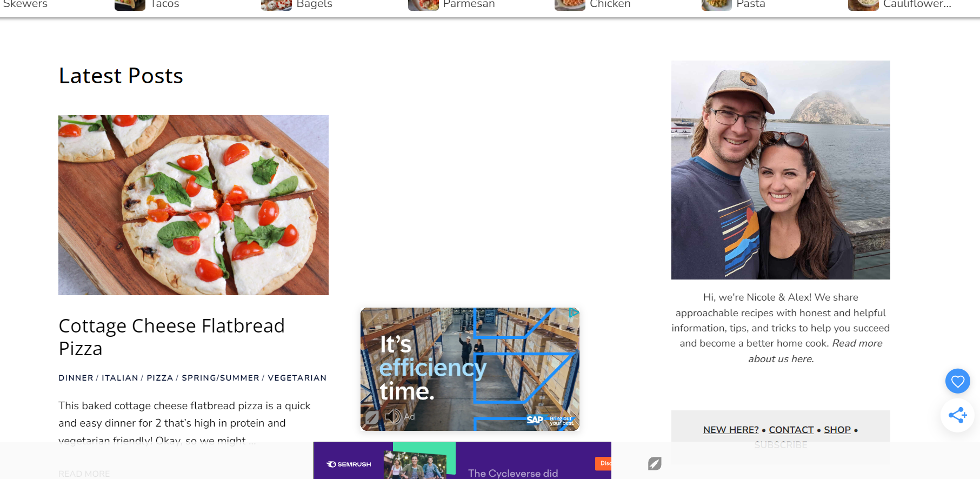Viewport: 980px width, 479px height.
Task: Open the Bagels recipe link
Action: pyautogui.click(x=314, y=4)
